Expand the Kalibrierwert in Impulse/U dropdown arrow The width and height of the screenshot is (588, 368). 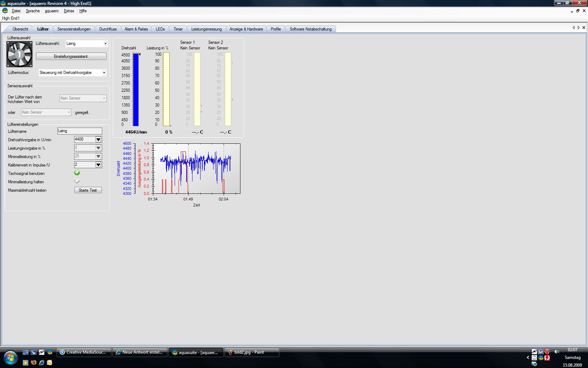tap(98, 165)
